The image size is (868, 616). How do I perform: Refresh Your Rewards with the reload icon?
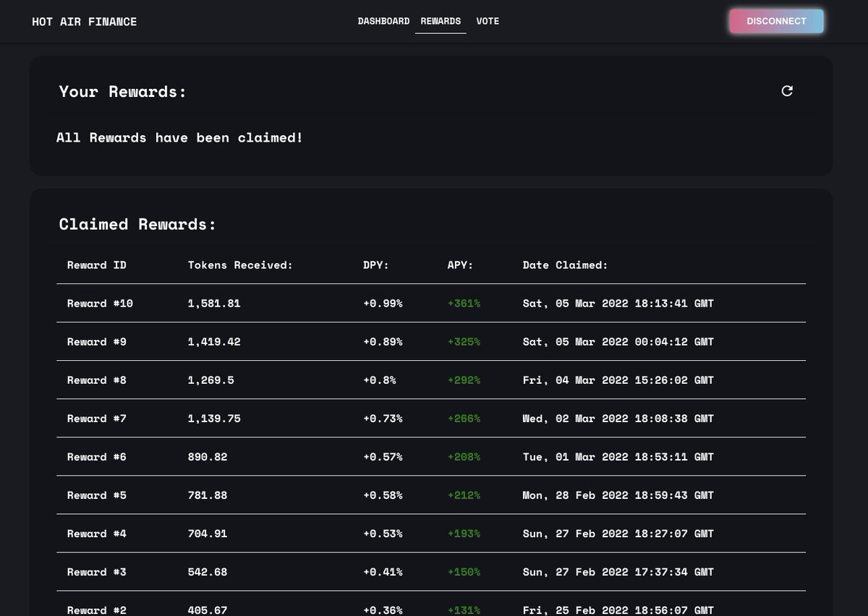(x=787, y=91)
